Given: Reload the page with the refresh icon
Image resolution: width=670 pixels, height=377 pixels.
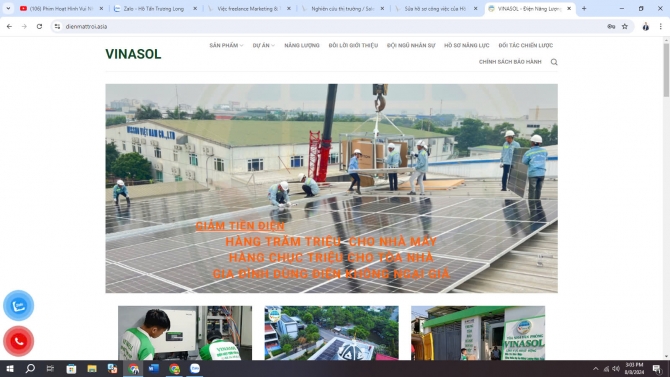Looking at the screenshot, I should [39, 27].
